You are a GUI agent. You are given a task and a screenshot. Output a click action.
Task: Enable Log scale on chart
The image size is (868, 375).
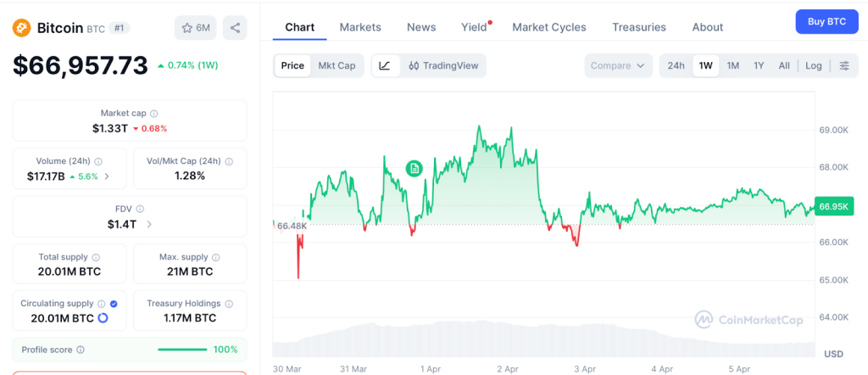[814, 65]
